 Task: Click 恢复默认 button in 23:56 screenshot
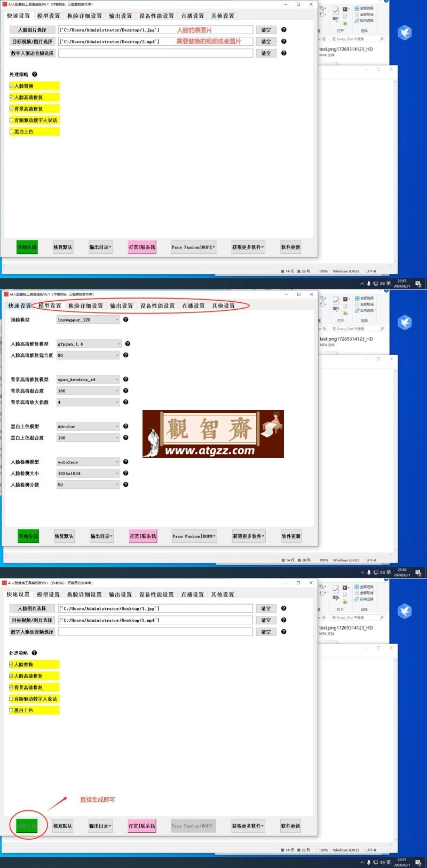click(64, 536)
